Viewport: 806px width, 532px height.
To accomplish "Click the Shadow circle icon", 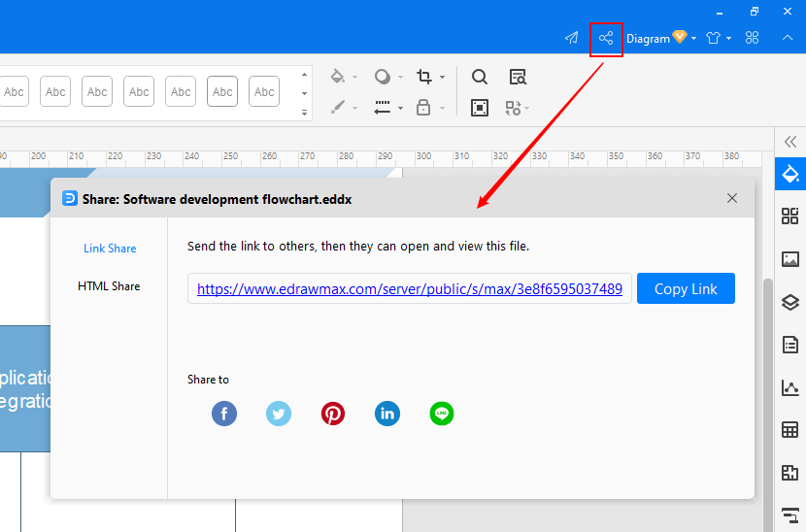I will (383, 77).
